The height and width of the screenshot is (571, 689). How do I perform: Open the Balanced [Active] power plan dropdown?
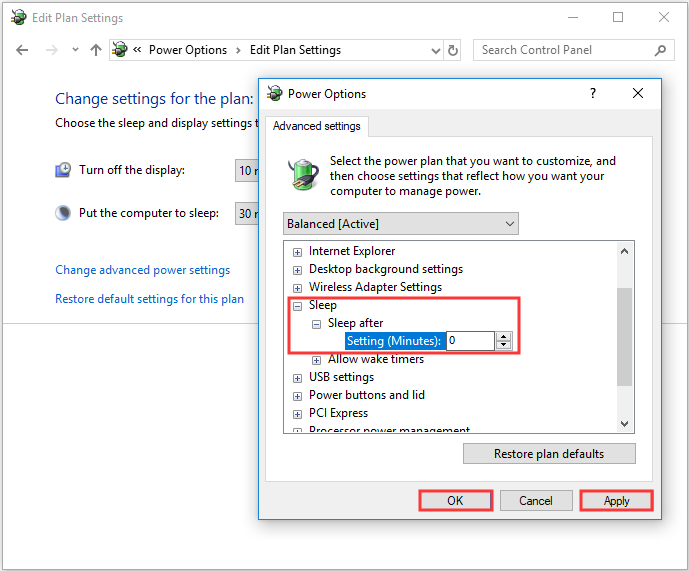(x=400, y=224)
